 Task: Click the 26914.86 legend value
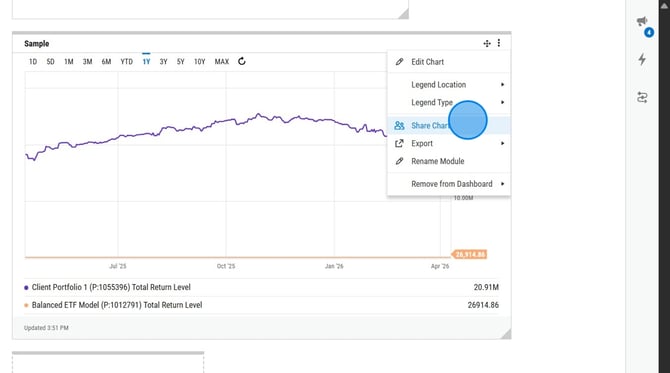point(483,305)
